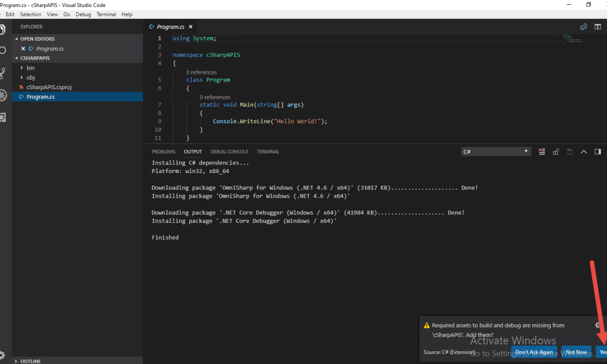Open the Debug menu
This screenshot has height=364, width=607.
(x=83, y=14)
